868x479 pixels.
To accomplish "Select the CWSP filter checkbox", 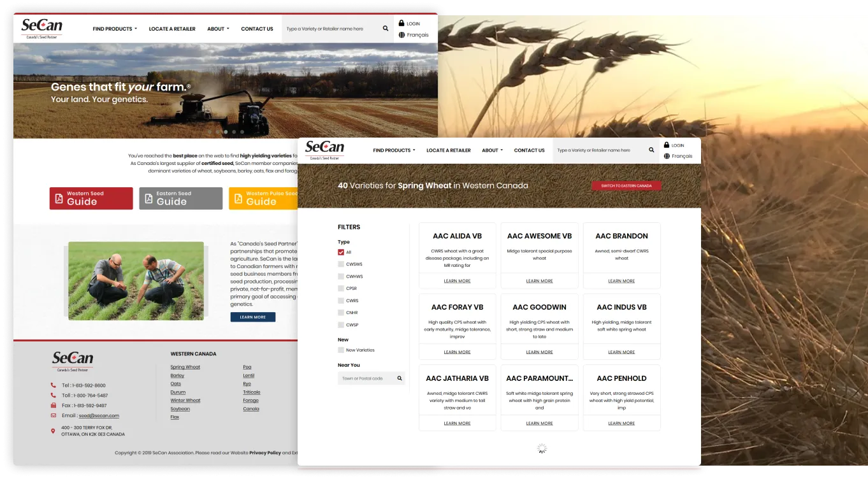I will [341, 325].
